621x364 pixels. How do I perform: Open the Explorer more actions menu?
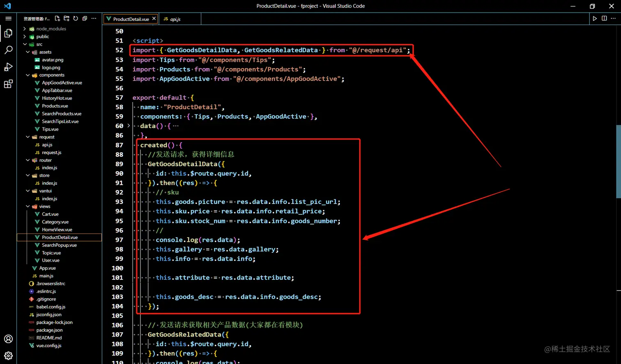click(94, 18)
